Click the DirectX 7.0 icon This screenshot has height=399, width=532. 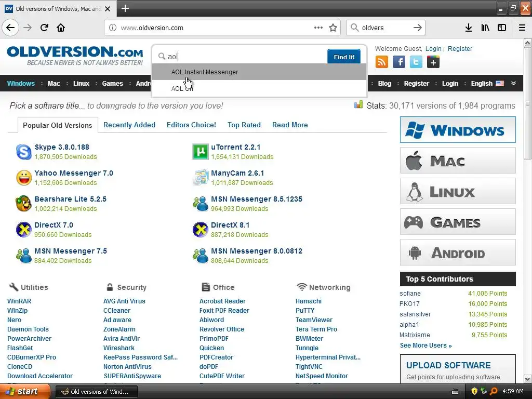pos(24,230)
